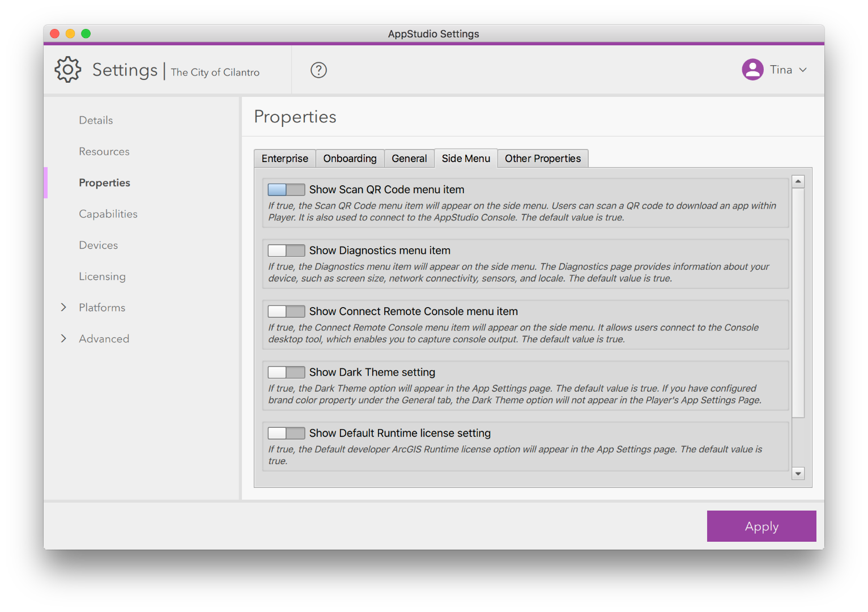Toggle Show Scan QR Code menu item
The width and height of the screenshot is (868, 612).
[x=286, y=189]
